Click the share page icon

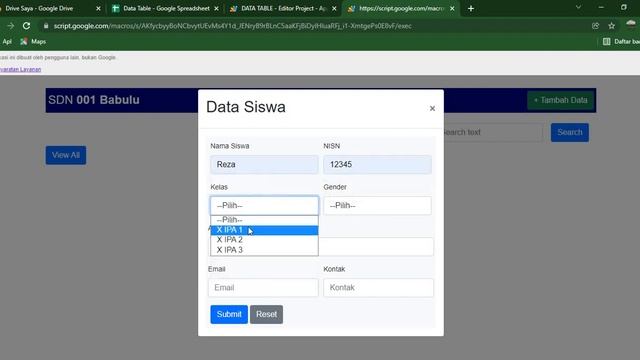click(596, 26)
